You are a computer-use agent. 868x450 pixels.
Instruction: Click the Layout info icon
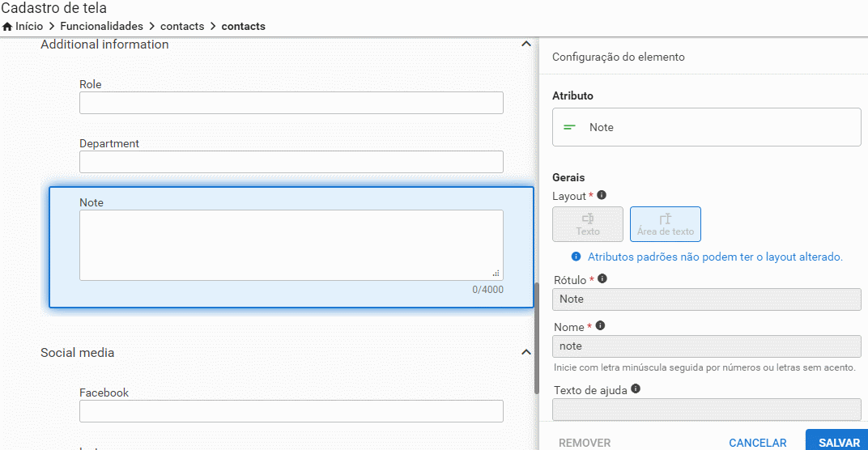[x=602, y=195]
